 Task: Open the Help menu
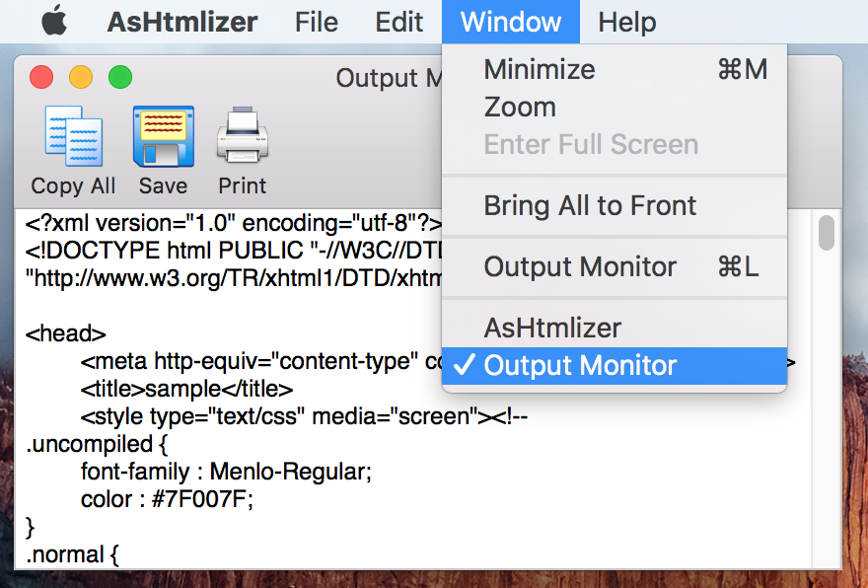tap(627, 22)
